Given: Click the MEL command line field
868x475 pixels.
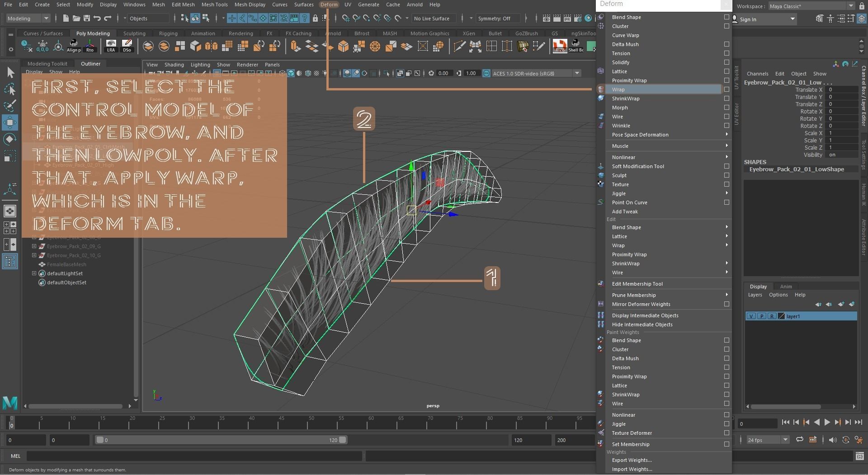Looking at the screenshot, I should pos(194,456).
